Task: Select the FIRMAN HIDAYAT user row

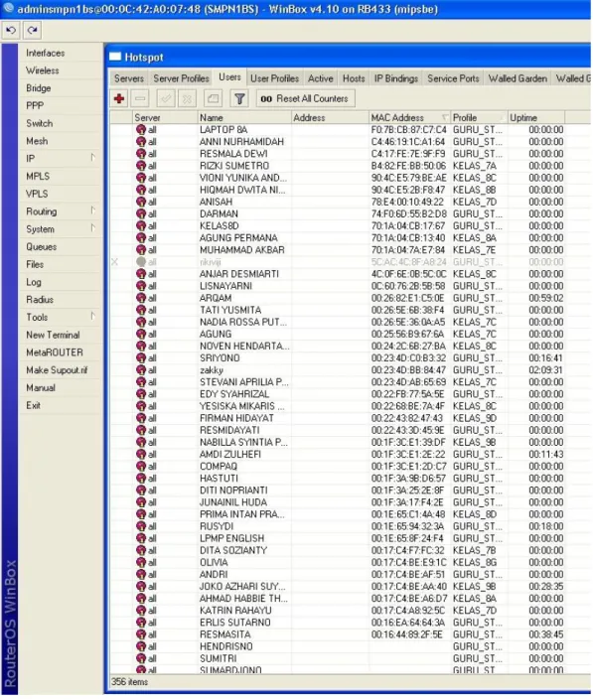Action: 350,418
